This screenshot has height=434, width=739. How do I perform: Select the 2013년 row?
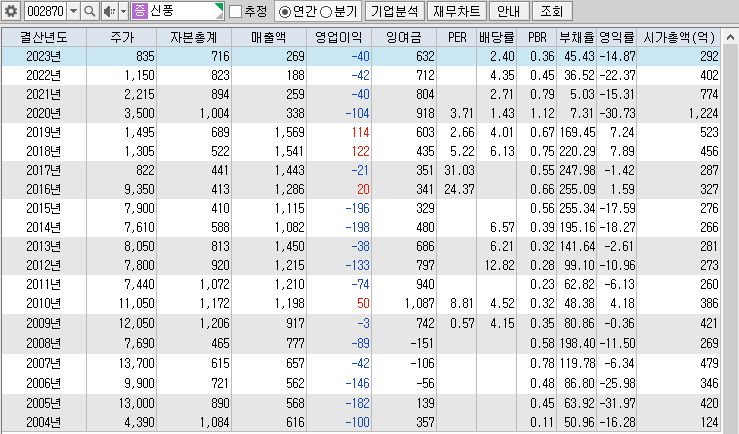click(361, 246)
